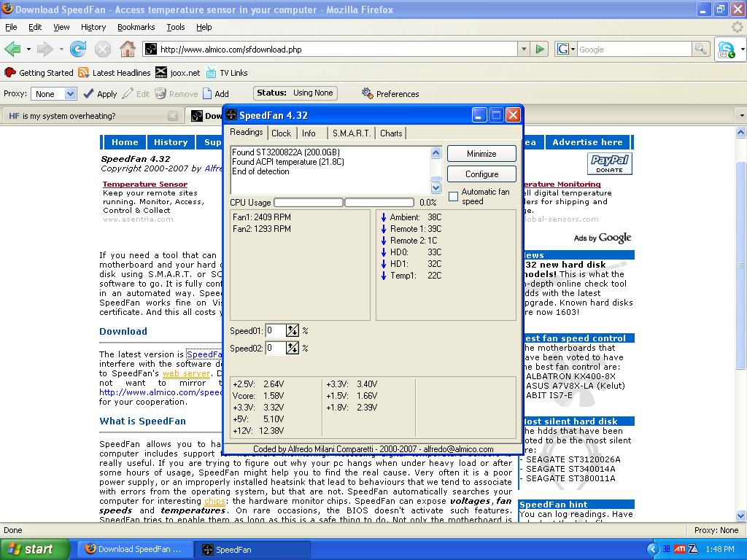Switch to SpeedFan Charts tab

[x=391, y=133]
